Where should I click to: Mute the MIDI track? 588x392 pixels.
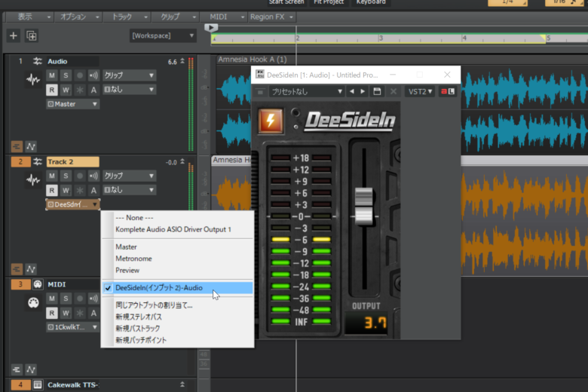pos(52,299)
